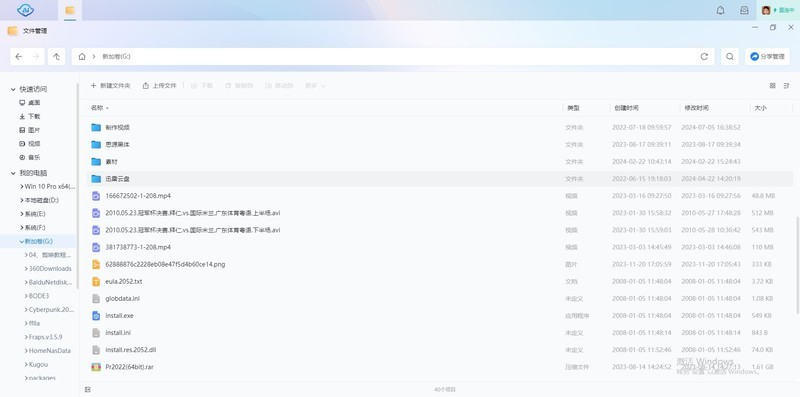Go forward with the right arrow

[x=36, y=57]
